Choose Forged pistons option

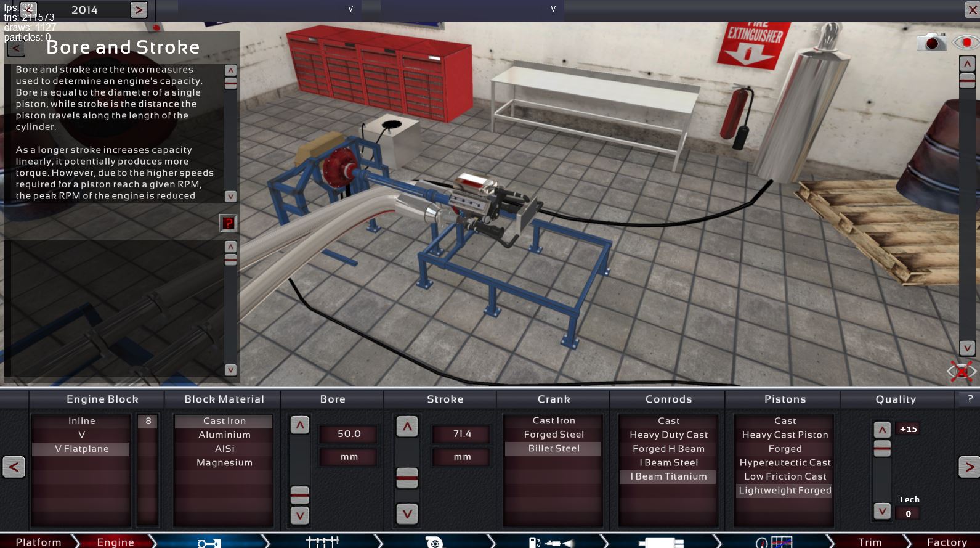[x=785, y=449]
